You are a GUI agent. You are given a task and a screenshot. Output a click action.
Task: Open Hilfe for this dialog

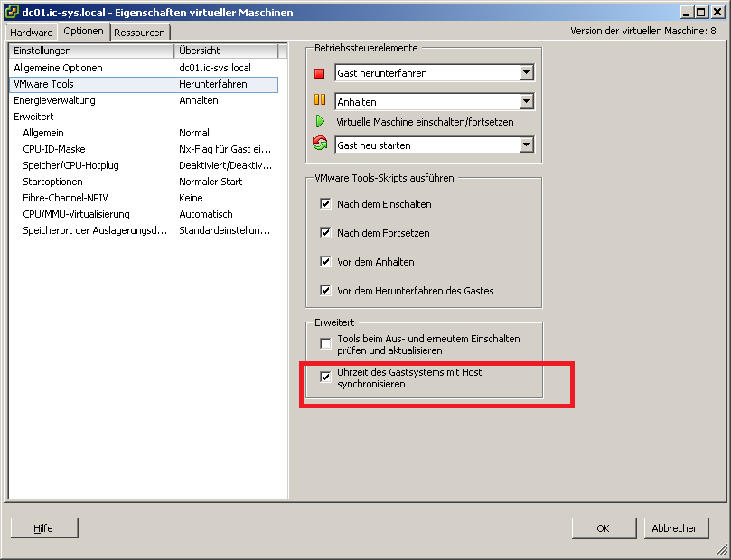pos(43,528)
